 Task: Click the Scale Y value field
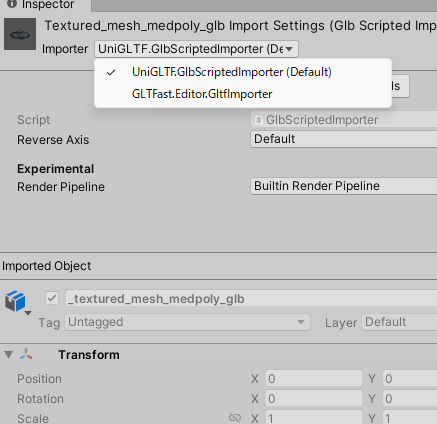tap(410, 418)
